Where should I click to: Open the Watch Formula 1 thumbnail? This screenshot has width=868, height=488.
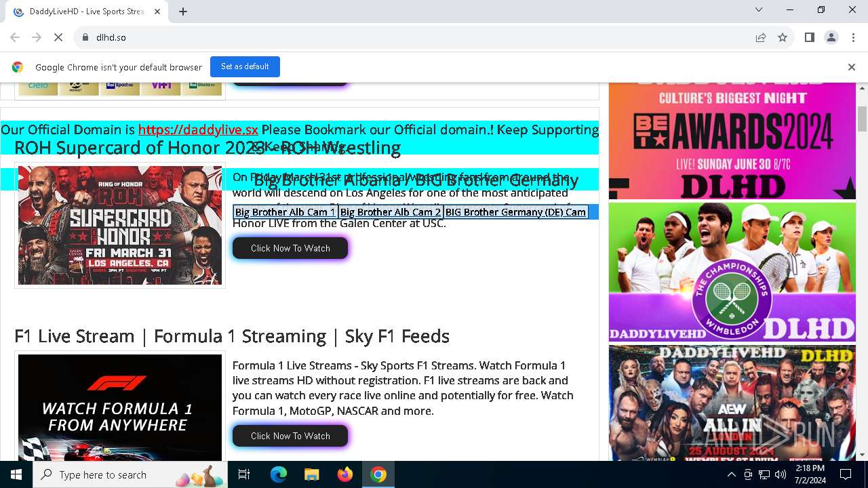point(120,407)
